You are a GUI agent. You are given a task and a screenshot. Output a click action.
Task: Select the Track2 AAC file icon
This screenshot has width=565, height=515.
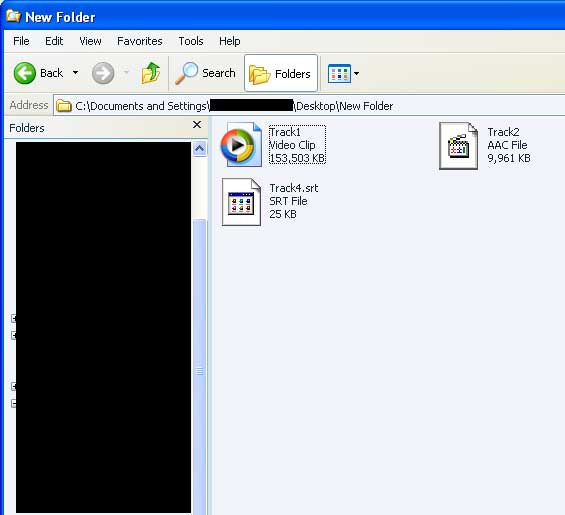coord(458,146)
